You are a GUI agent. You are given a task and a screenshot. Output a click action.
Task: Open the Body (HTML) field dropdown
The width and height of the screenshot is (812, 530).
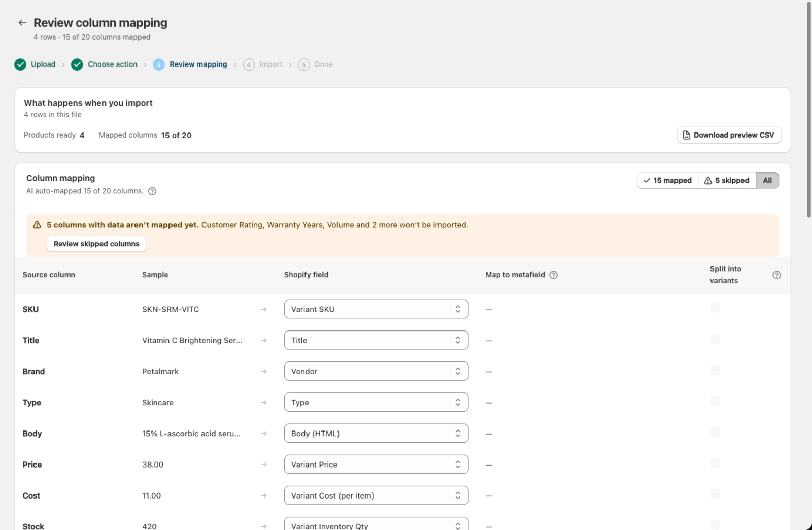click(376, 434)
